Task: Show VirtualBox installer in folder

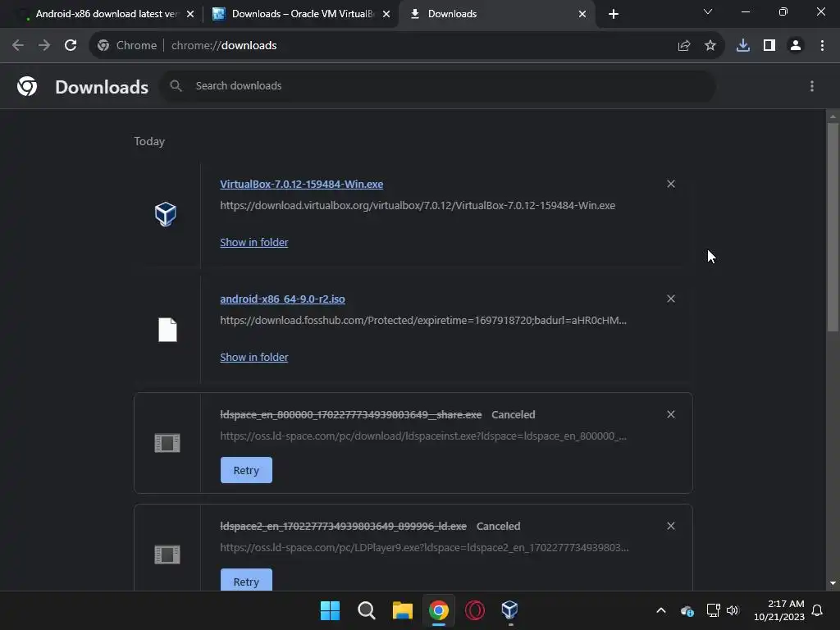Action: (254, 242)
